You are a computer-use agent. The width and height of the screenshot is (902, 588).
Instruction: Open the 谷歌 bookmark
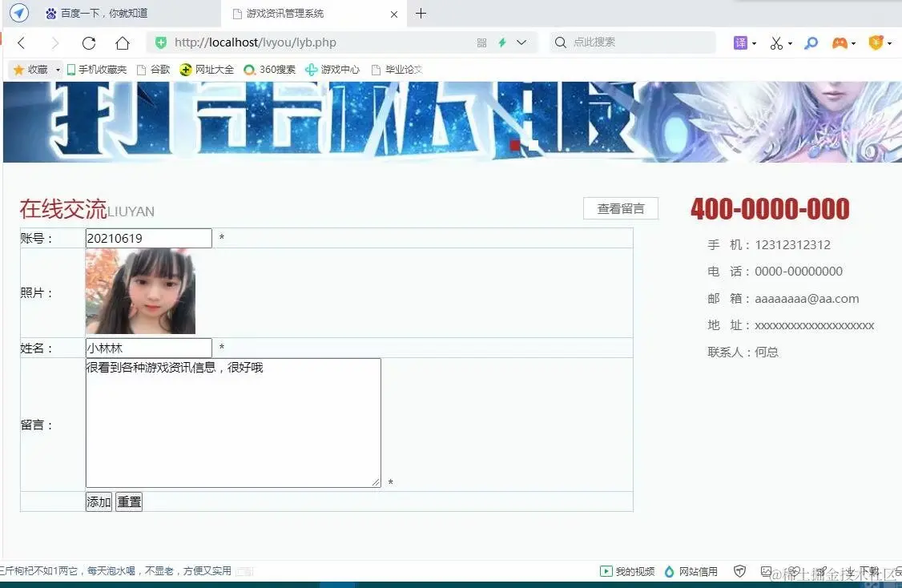154,70
